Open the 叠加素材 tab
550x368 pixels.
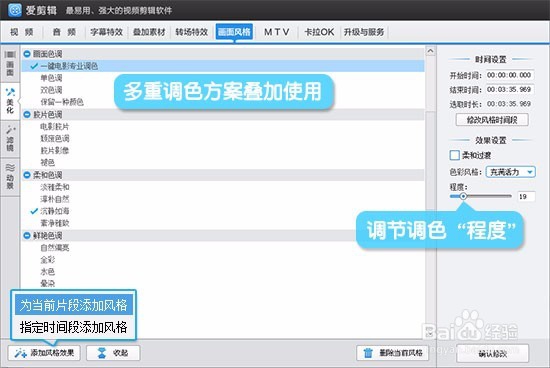(149, 32)
